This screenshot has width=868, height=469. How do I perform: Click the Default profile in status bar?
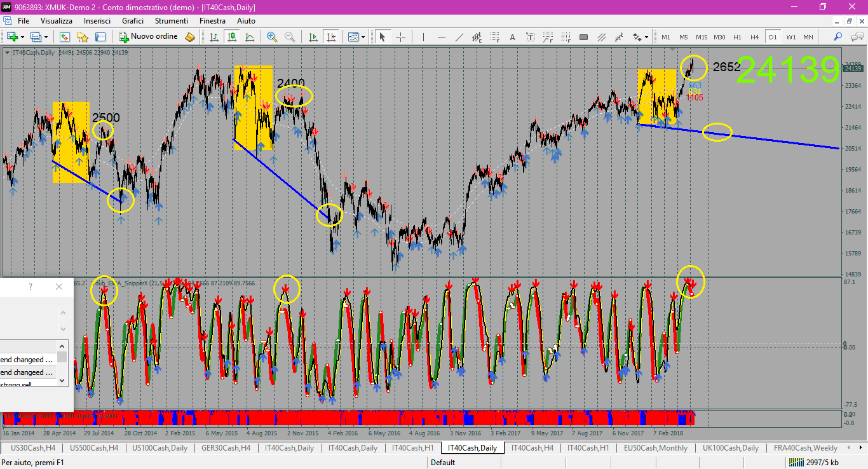[443, 463]
